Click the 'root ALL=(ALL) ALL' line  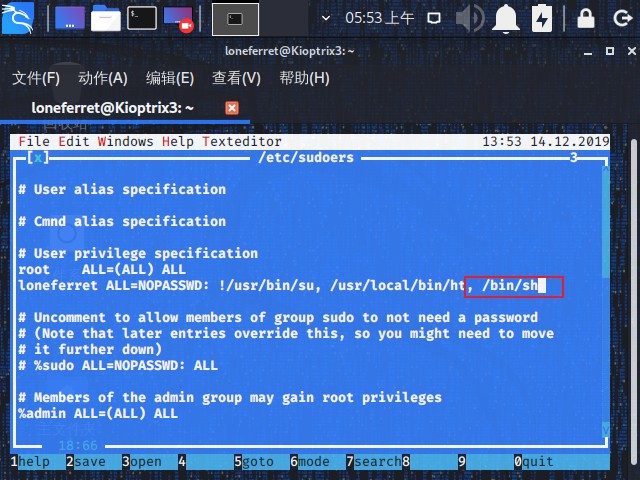(x=102, y=269)
